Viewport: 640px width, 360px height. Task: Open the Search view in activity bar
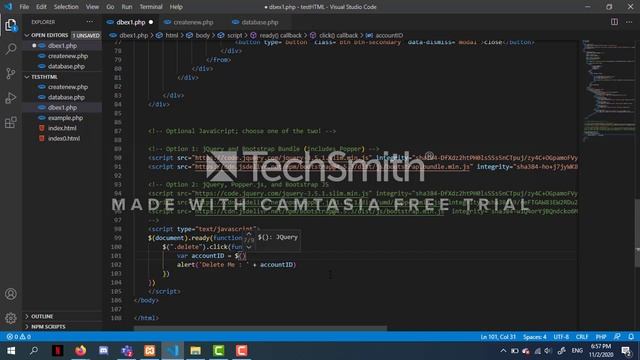pos(11,49)
